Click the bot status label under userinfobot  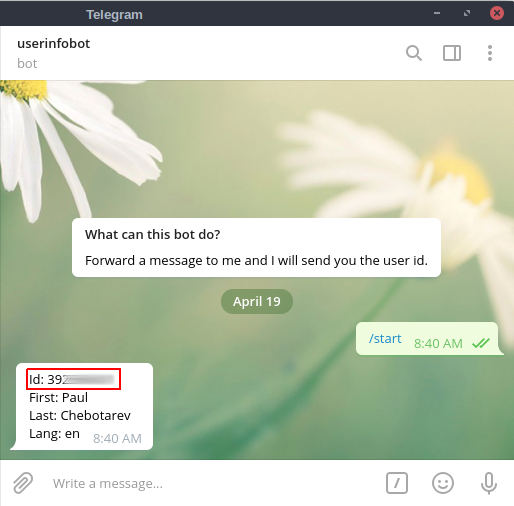coord(27,63)
